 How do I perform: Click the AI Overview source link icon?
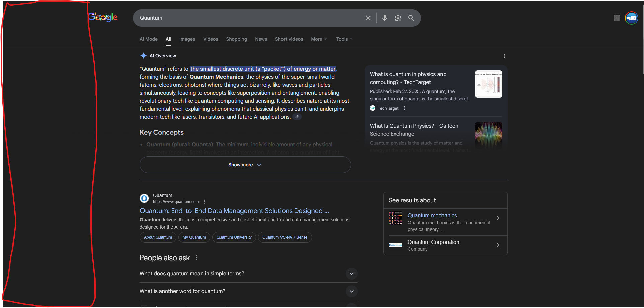pos(297,117)
